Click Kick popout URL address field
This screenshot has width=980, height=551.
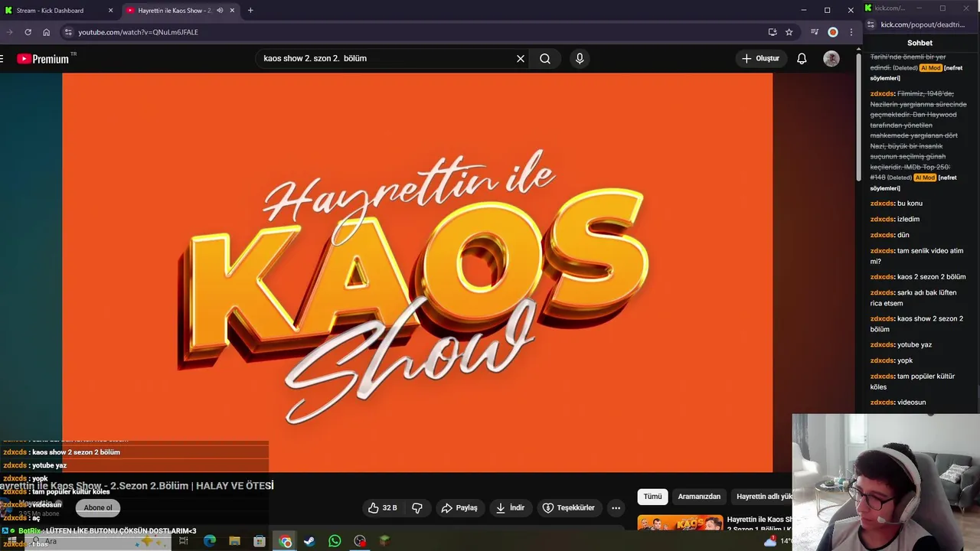(x=923, y=24)
